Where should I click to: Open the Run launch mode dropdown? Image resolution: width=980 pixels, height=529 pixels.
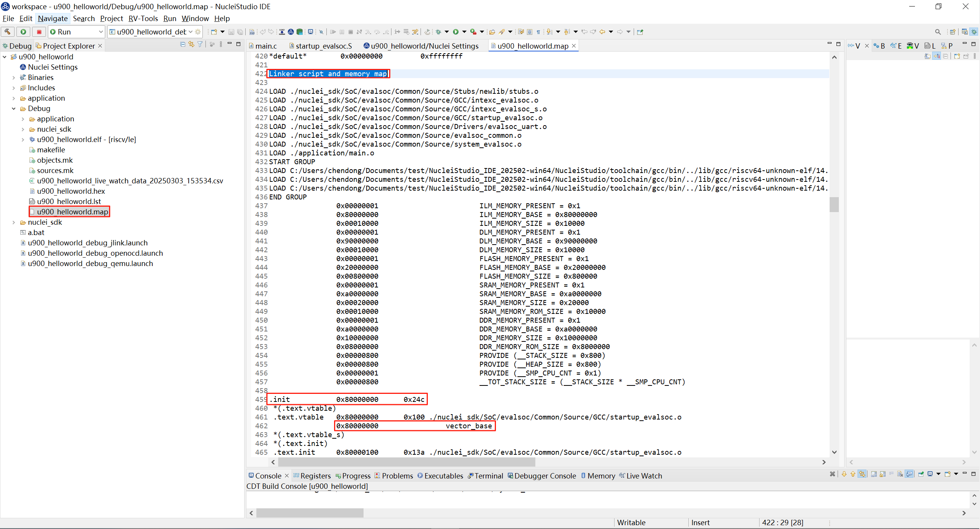[x=101, y=32]
